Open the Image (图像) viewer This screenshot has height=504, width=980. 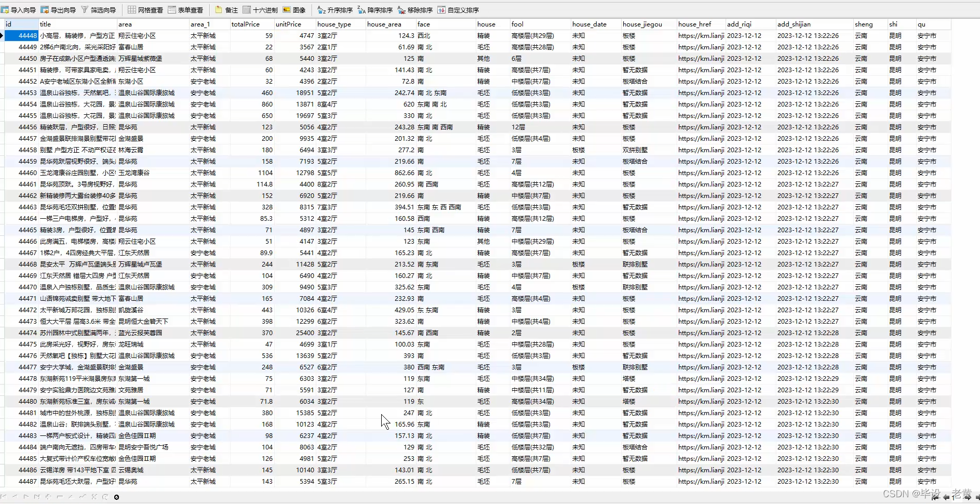coord(294,10)
